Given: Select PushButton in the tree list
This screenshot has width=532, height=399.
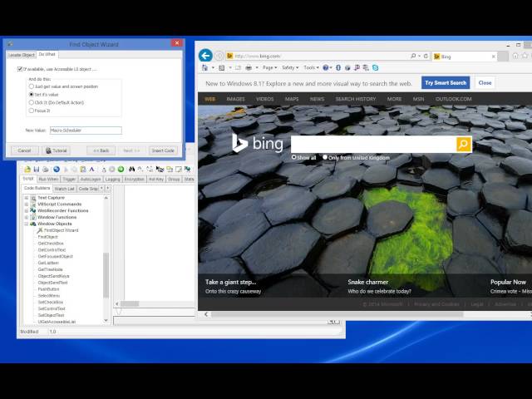Looking at the screenshot, I should (48, 289).
